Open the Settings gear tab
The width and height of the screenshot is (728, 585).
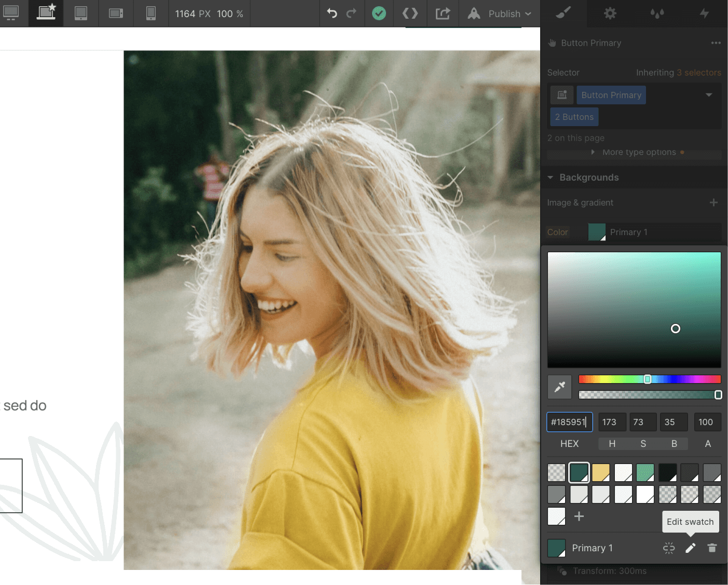click(610, 13)
